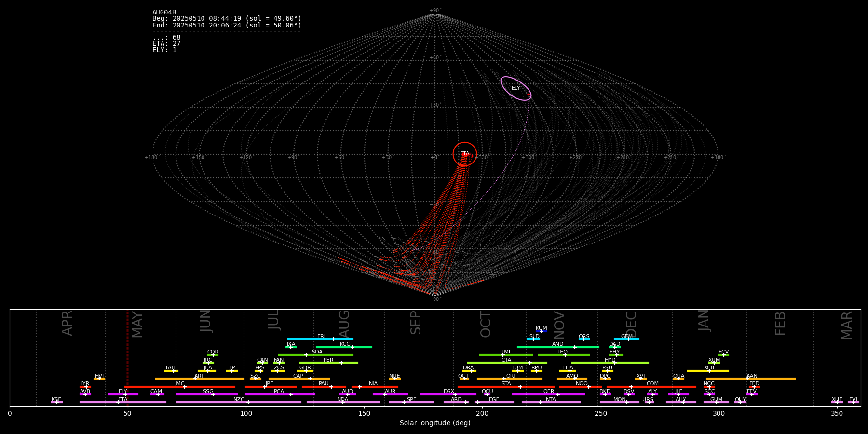Screen dimensions: 868x434
Task: Click the red ETA radiant circle
Action: [x=465, y=154]
